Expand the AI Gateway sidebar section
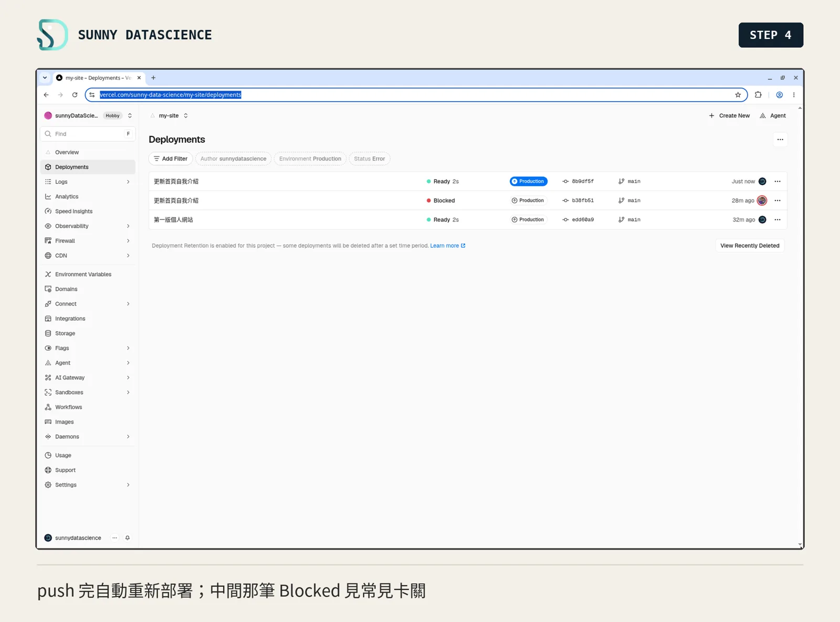Image resolution: width=840 pixels, height=622 pixels. (x=128, y=378)
